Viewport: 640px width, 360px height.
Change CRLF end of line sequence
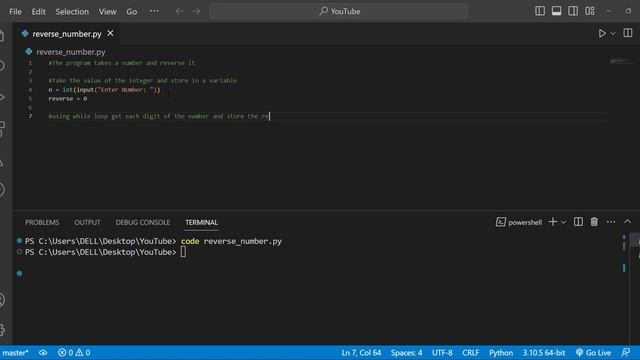coord(470,353)
